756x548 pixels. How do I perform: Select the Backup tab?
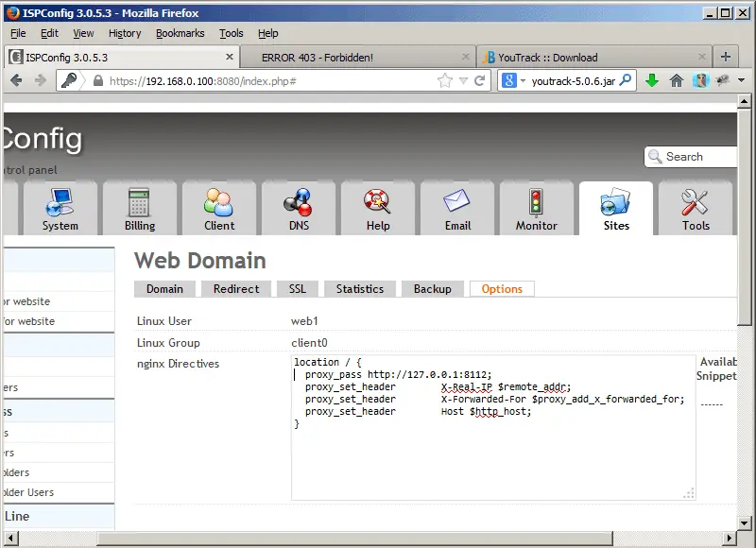pyautogui.click(x=433, y=289)
